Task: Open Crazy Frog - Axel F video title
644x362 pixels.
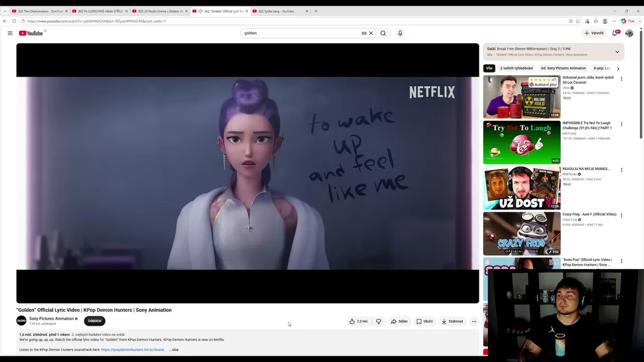Action: 589,214
